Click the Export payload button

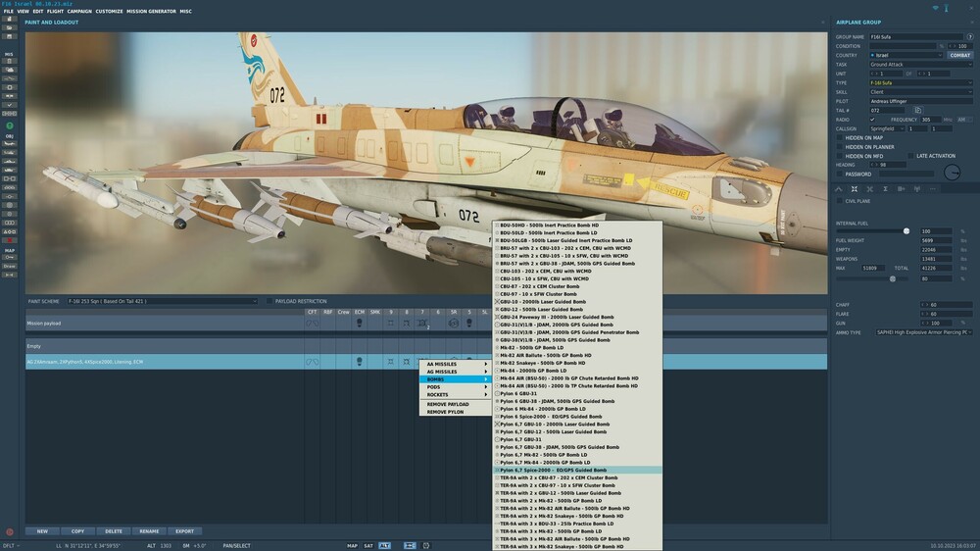[184, 531]
